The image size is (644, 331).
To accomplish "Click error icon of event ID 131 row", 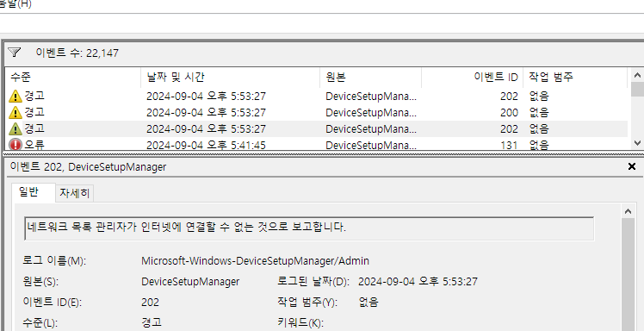I will click(15, 145).
